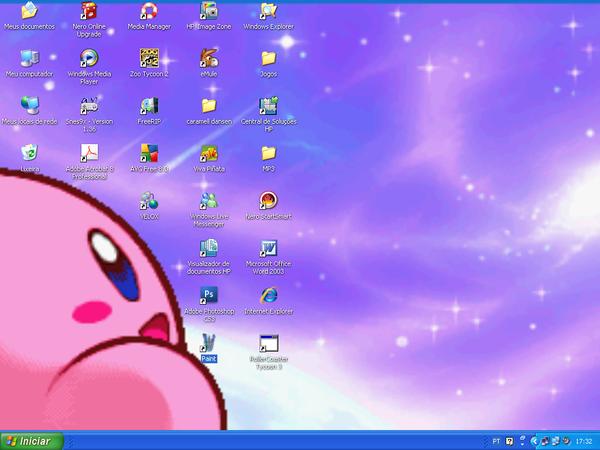Expand hidden system tray icons arrow
Image resolution: width=600 pixels, height=450 pixels.
coord(534,442)
